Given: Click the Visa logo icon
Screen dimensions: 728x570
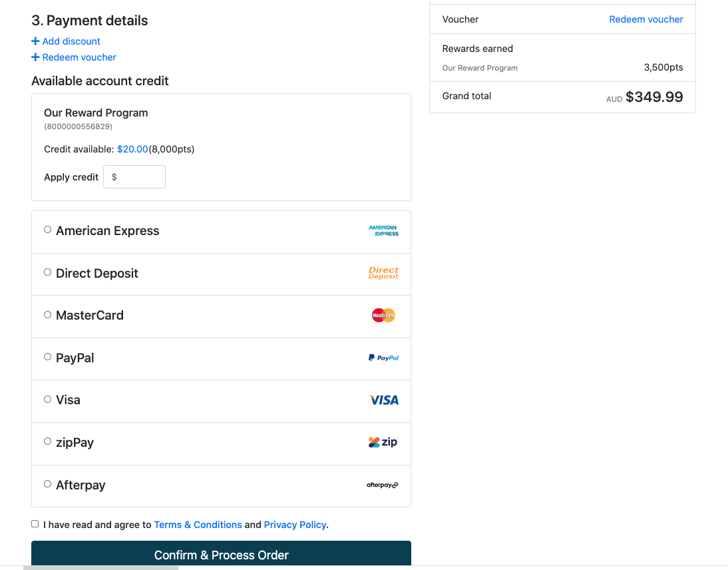Looking at the screenshot, I should [x=384, y=400].
